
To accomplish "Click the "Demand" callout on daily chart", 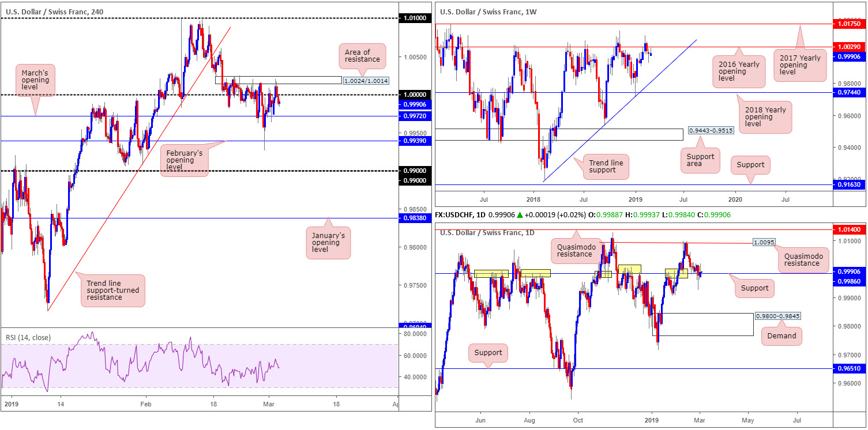I will click(781, 336).
